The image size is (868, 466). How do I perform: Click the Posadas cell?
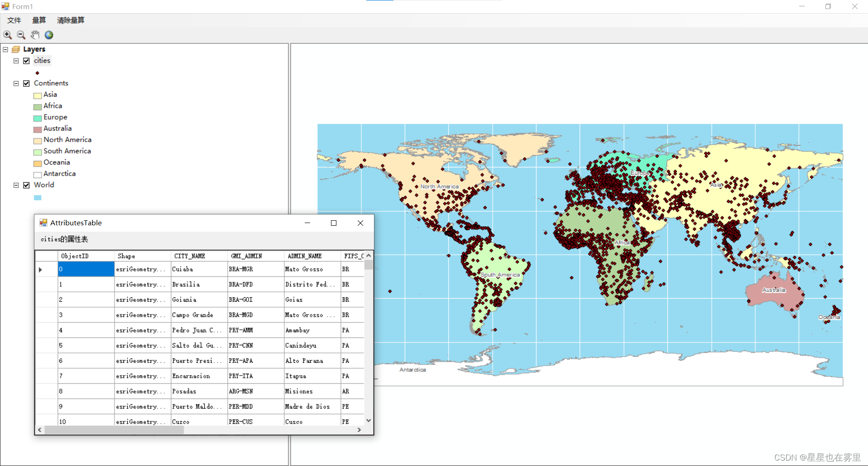coord(199,392)
